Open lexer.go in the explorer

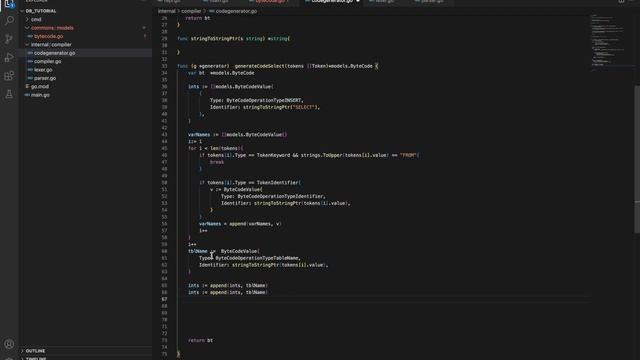tap(43, 70)
